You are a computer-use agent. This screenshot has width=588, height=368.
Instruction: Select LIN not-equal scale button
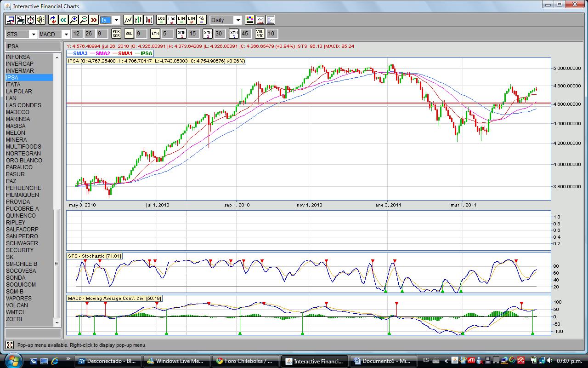pos(192,20)
